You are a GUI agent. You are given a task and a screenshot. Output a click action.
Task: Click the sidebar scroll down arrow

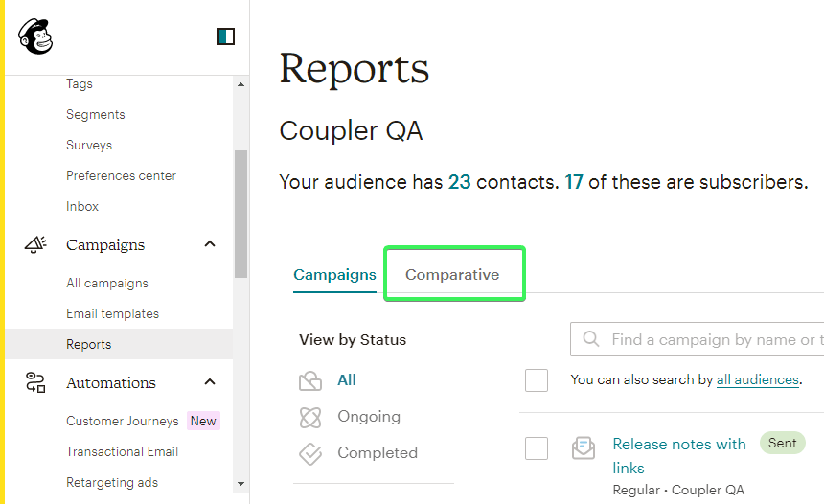coord(240,484)
